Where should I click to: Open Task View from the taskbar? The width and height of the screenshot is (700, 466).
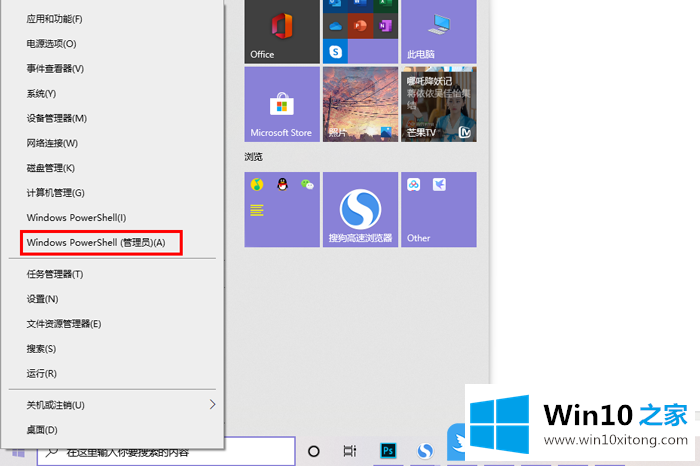(350, 451)
